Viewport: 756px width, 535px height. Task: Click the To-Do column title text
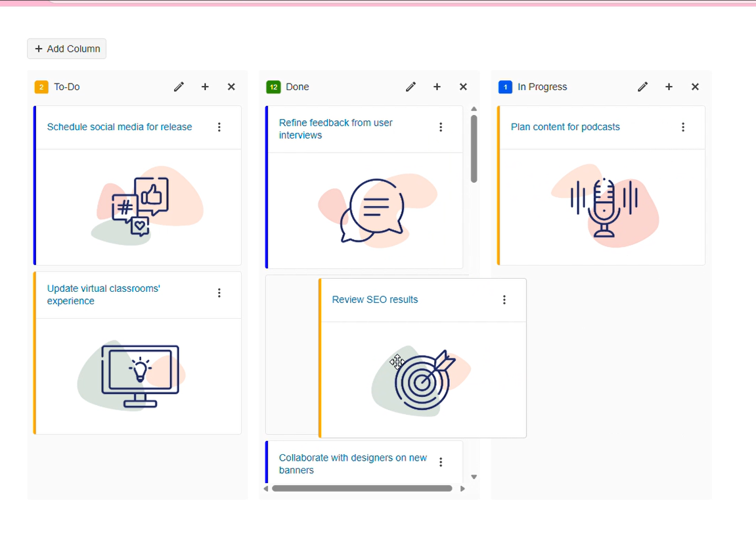[67, 87]
